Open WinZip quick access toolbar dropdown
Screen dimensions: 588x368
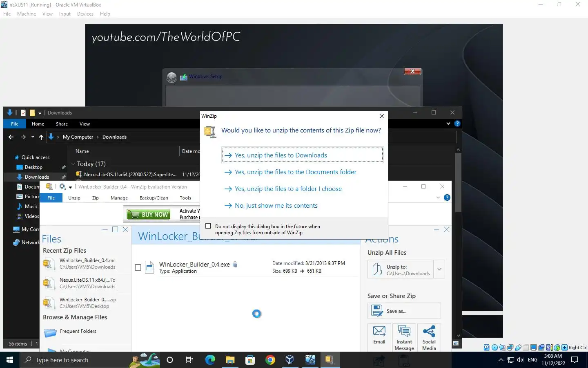coord(70,187)
